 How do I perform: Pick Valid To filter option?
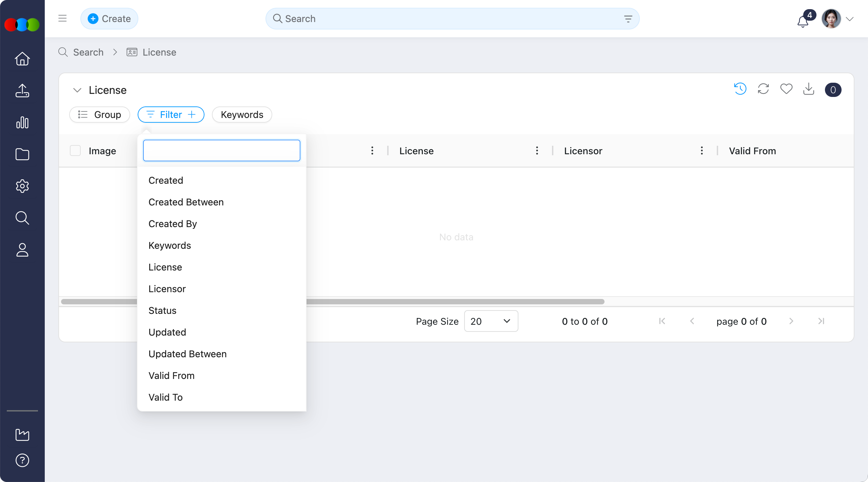tap(165, 397)
